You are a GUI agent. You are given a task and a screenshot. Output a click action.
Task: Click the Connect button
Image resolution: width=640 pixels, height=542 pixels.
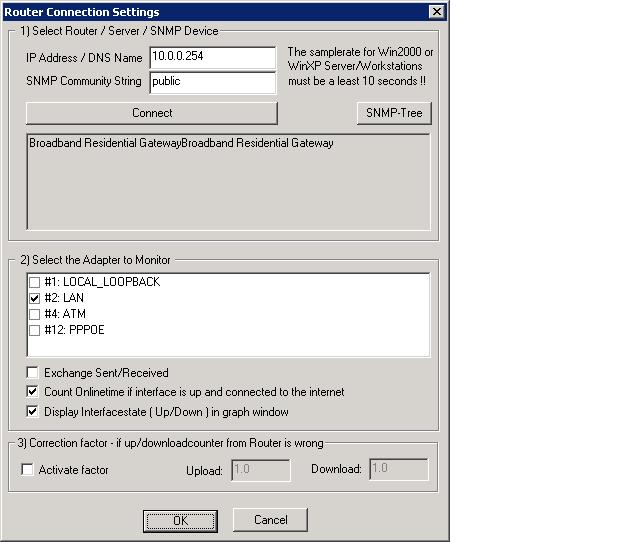[152, 113]
